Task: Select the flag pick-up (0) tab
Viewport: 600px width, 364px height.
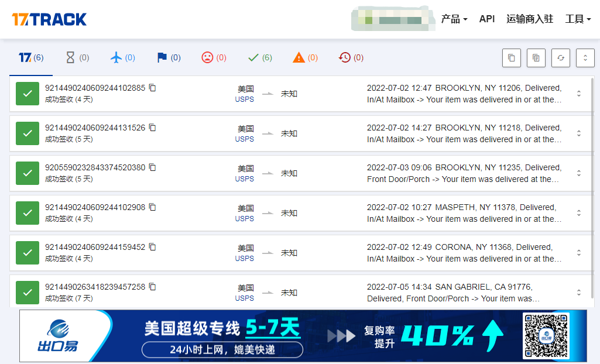Action: (x=169, y=58)
